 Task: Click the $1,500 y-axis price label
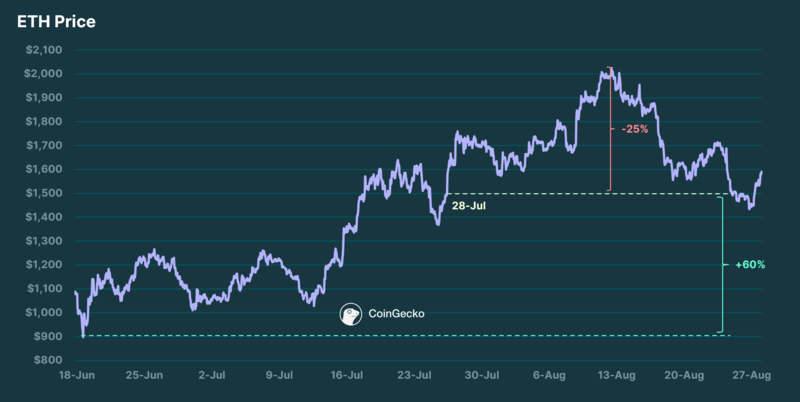click(41, 194)
